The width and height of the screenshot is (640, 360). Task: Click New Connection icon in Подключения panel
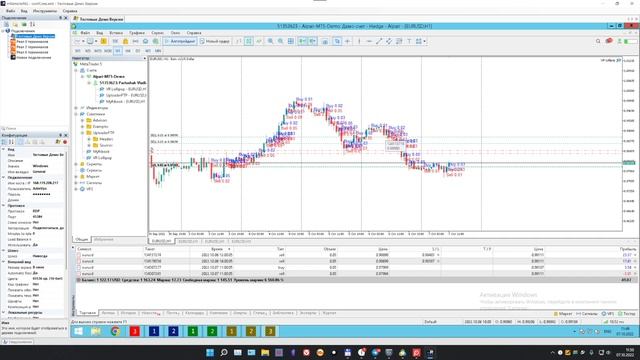[x=6, y=24]
